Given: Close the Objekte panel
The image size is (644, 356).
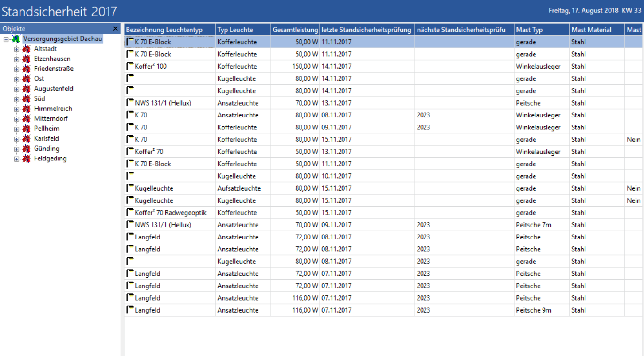Looking at the screenshot, I should click(x=116, y=29).
